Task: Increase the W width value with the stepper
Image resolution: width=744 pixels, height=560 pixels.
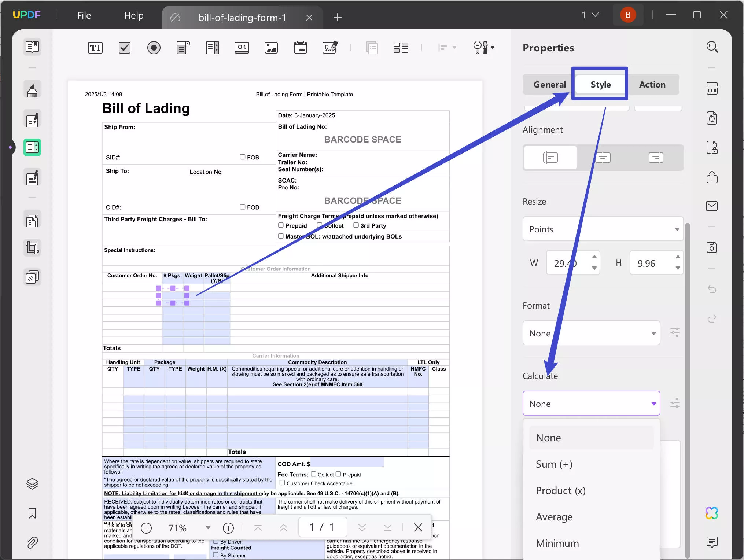Action: coord(594,258)
